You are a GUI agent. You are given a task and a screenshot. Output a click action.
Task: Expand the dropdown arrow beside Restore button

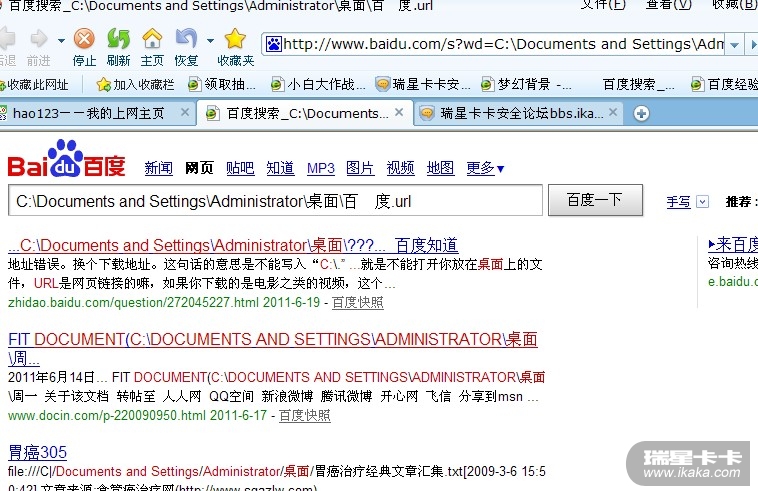pos(210,41)
